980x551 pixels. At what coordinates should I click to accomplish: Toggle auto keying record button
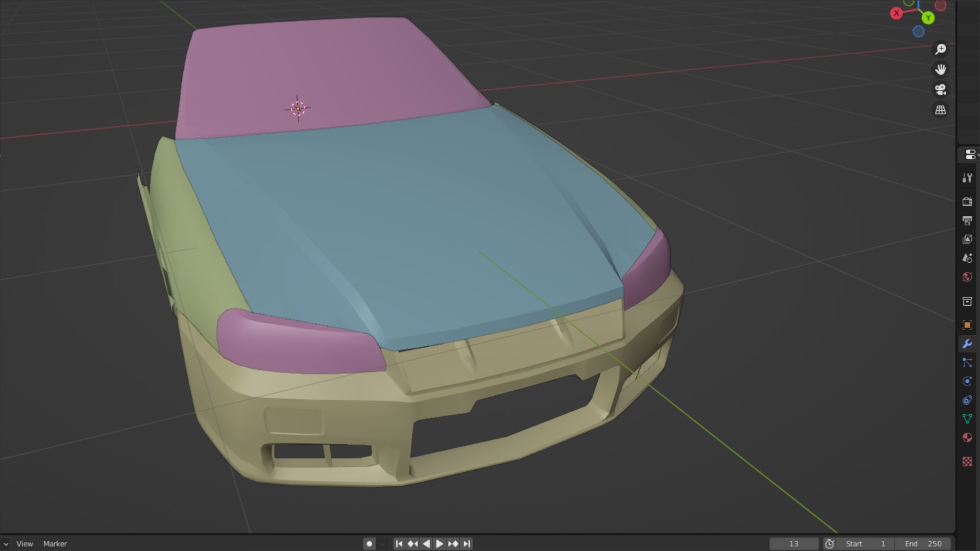tap(370, 544)
